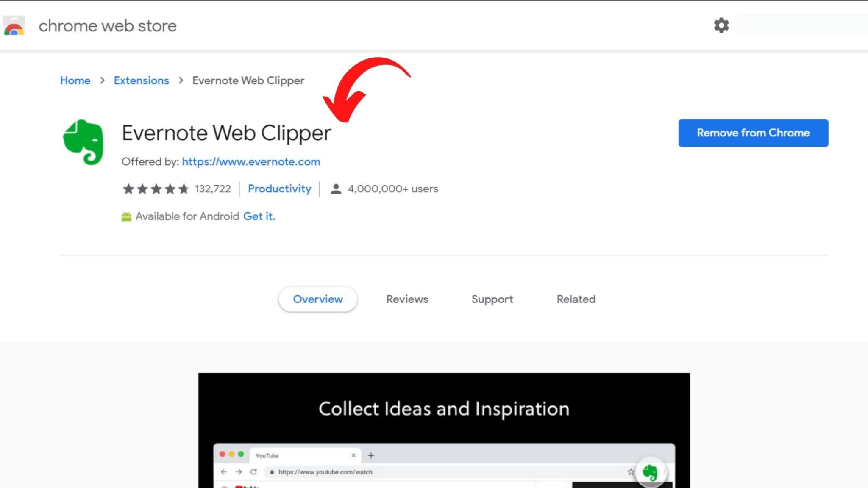Click the 4,000,000+ users text
The image size is (868, 488).
[393, 189]
